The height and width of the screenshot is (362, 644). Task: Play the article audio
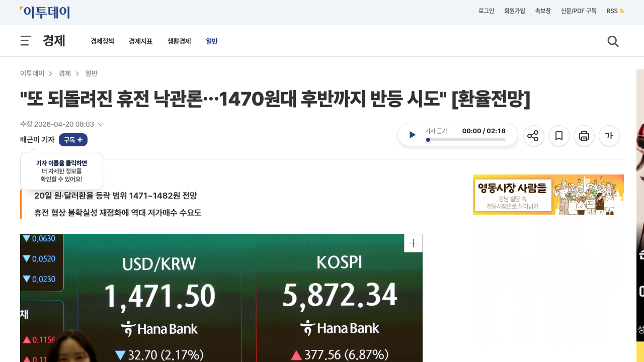[x=413, y=135]
